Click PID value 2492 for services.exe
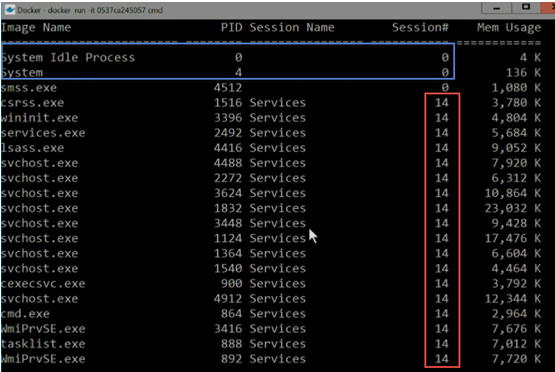 point(228,133)
